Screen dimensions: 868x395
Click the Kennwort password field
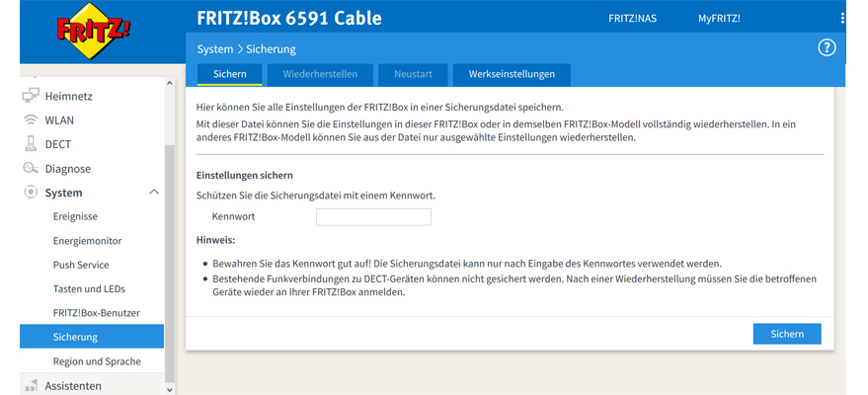[373, 217]
